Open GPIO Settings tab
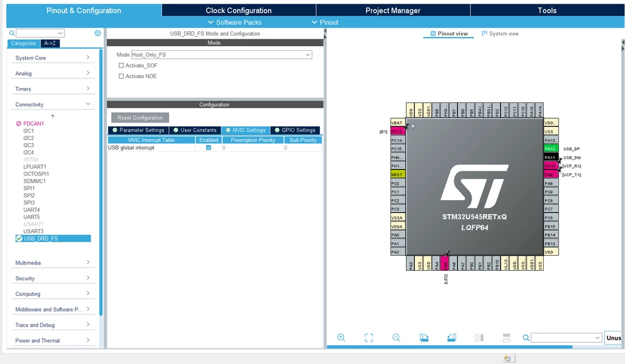This screenshot has height=364, width=625. 295,130
